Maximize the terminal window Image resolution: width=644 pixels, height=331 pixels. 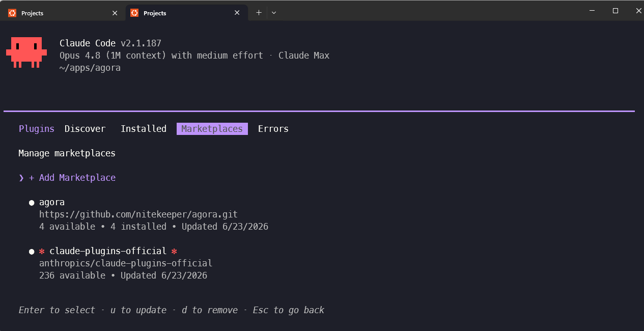(x=615, y=11)
